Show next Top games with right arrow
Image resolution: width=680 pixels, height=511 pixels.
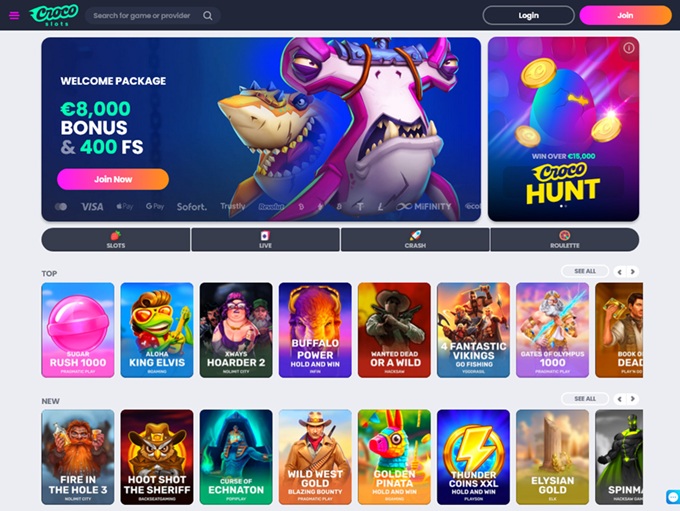[633, 272]
